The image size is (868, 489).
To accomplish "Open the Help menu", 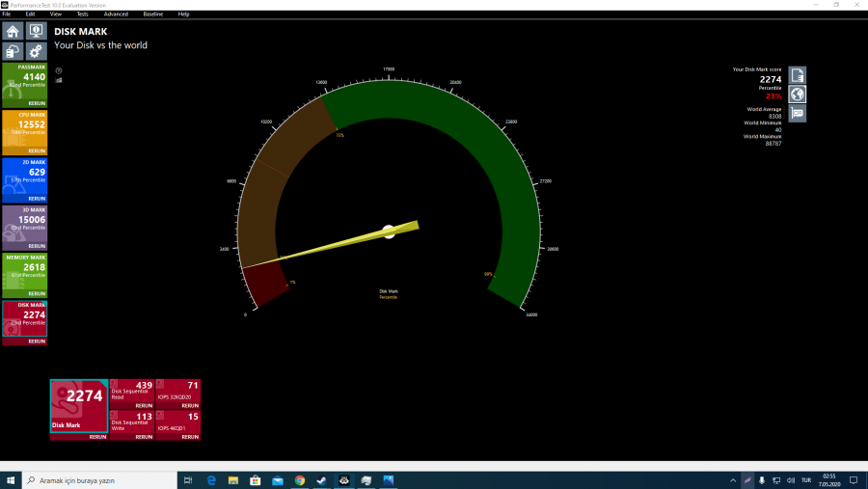I will click(184, 14).
